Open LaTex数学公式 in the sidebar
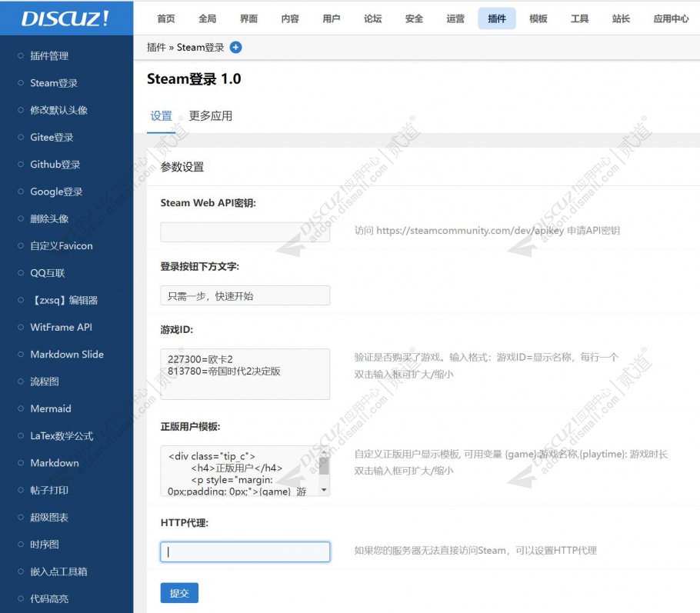 (62, 436)
